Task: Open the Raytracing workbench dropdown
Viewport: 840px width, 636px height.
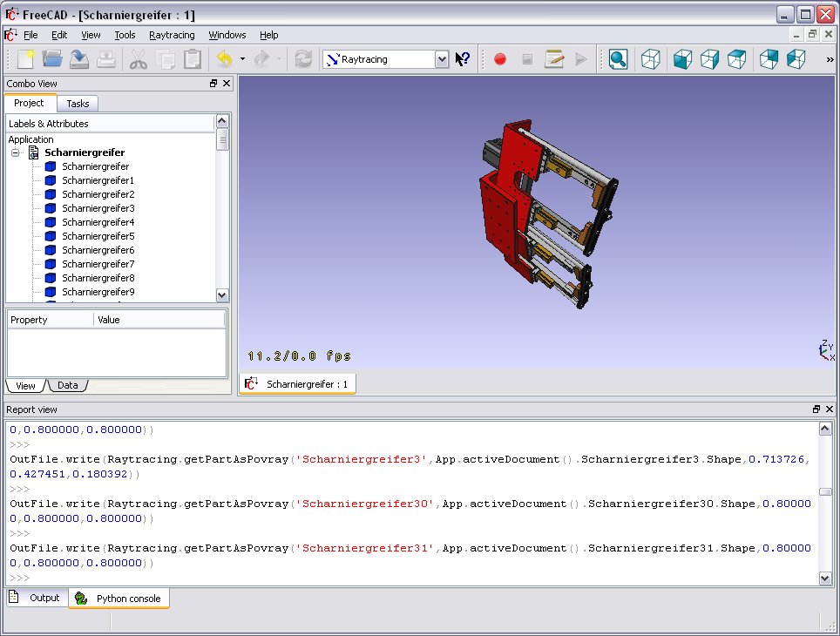Action: click(x=442, y=59)
